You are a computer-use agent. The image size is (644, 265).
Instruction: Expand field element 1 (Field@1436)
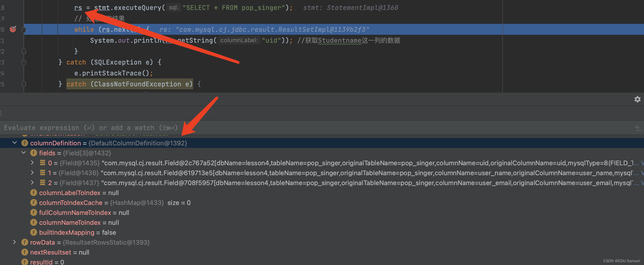tap(32, 173)
